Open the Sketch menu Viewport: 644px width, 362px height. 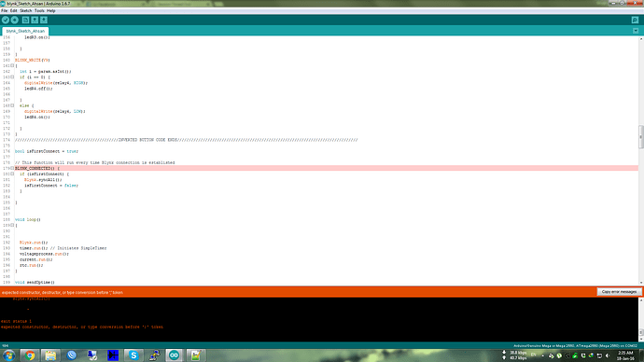(25, 10)
